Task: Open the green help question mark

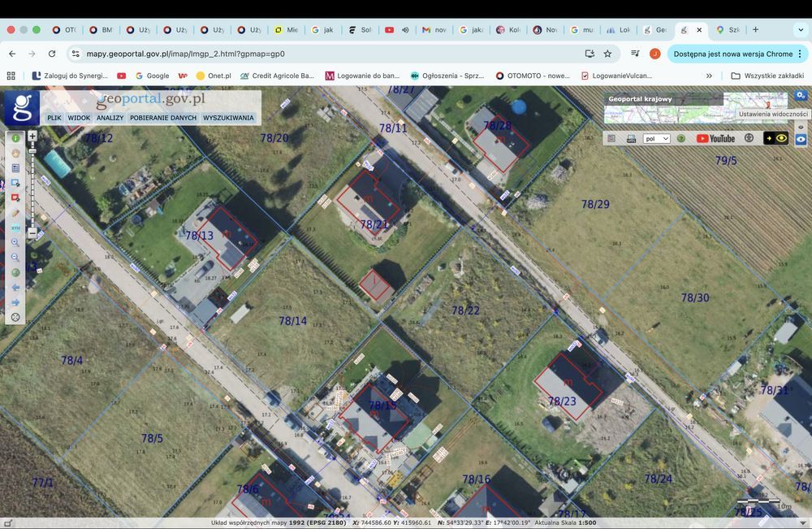Action: [x=681, y=138]
